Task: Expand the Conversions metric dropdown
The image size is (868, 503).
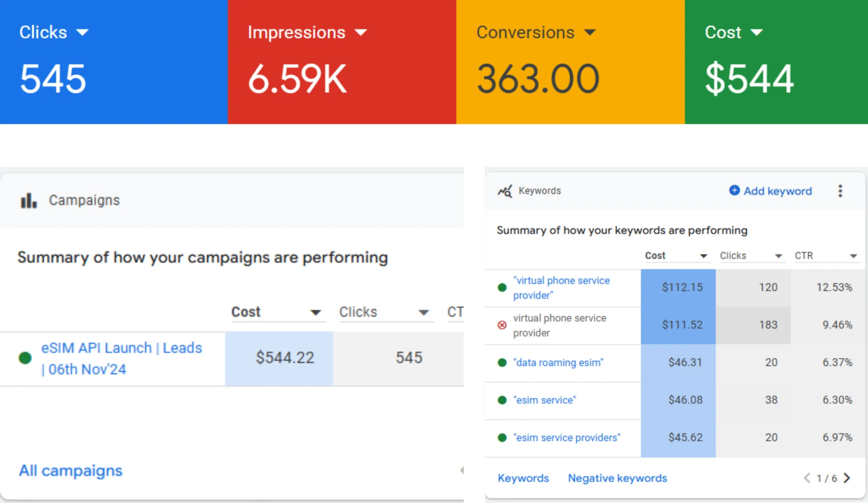Action: [x=590, y=32]
